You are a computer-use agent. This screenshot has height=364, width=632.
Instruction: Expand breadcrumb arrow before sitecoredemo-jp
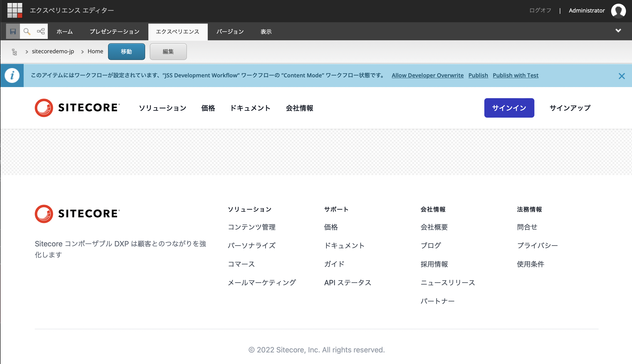click(26, 52)
